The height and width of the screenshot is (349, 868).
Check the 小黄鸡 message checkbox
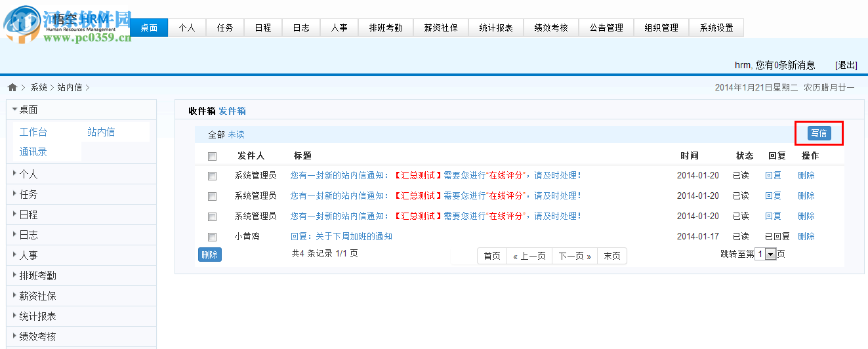pyautogui.click(x=212, y=237)
